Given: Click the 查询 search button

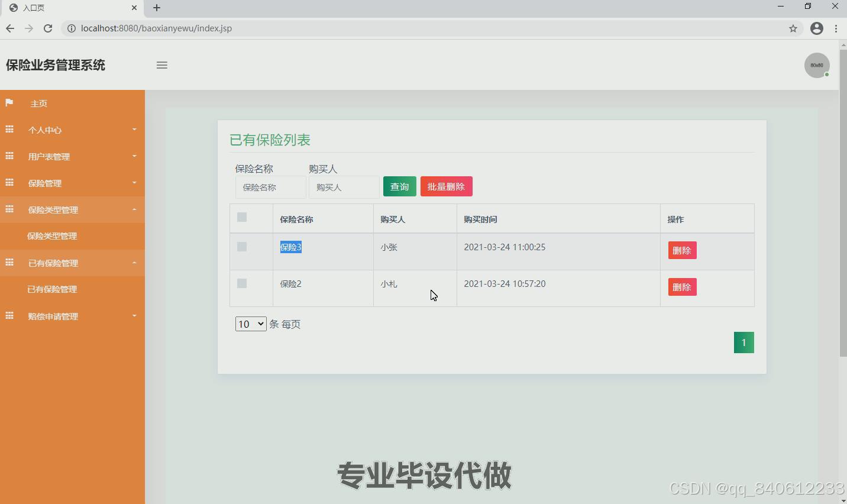Looking at the screenshot, I should tap(399, 186).
